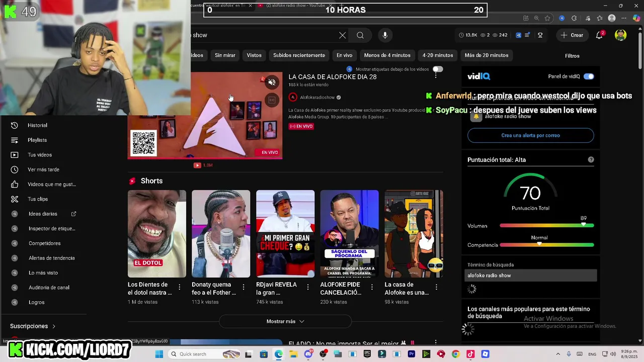Open the YouTube account avatar menu
Image resolution: width=644 pixels, height=362 pixels.
point(621,35)
